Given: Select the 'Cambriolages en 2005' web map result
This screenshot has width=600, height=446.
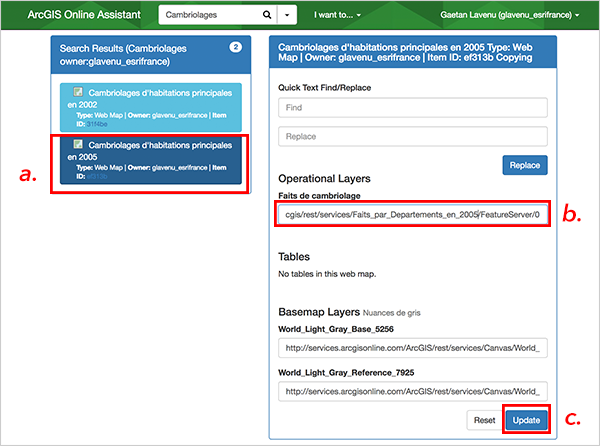Looking at the screenshot, I should pos(151,160).
